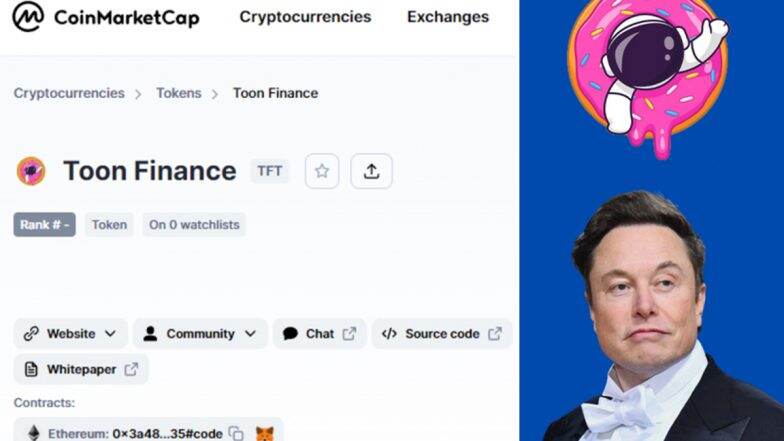Click the Token tag label
Viewport: 784px width, 441px height.
point(109,224)
